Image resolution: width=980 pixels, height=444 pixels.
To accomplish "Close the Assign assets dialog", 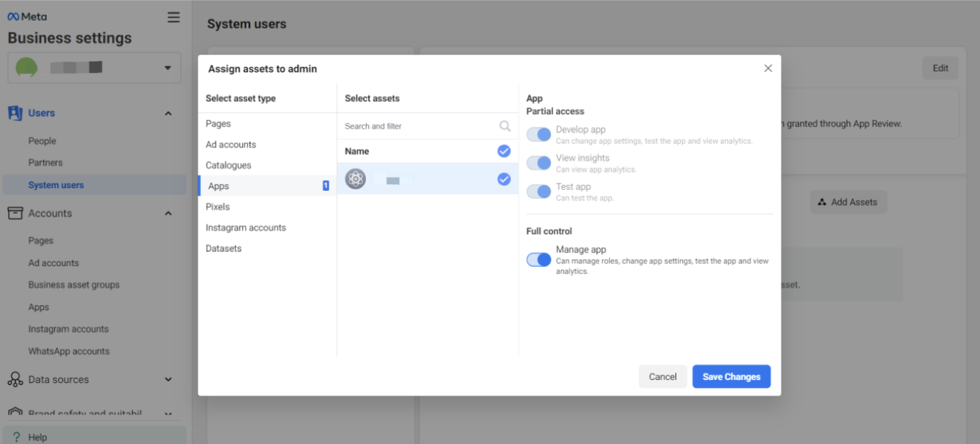I will click(x=768, y=68).
